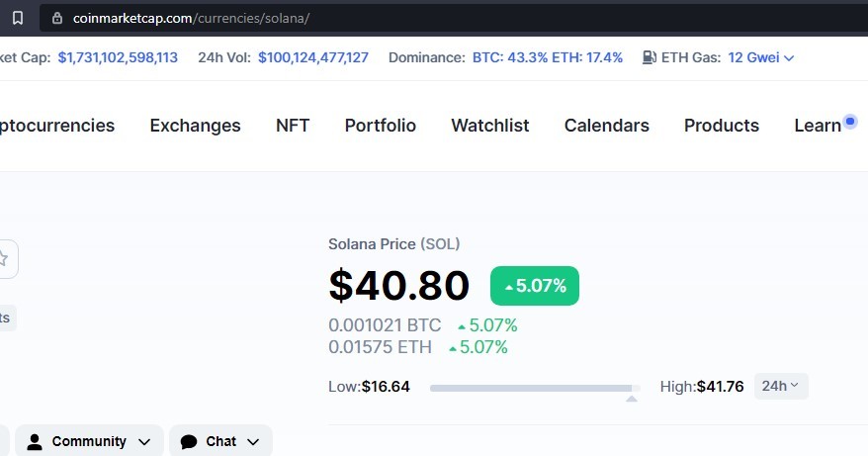This screenshot has height=456, width=868.
Task: Click the ETH gas pump icon
Action: point(649,57)
